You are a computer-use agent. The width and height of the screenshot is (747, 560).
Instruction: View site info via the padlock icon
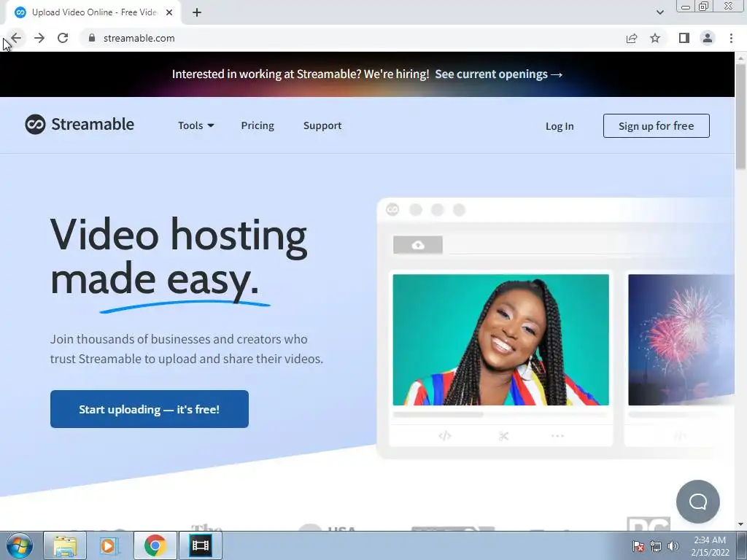click(x=92, y=38)
